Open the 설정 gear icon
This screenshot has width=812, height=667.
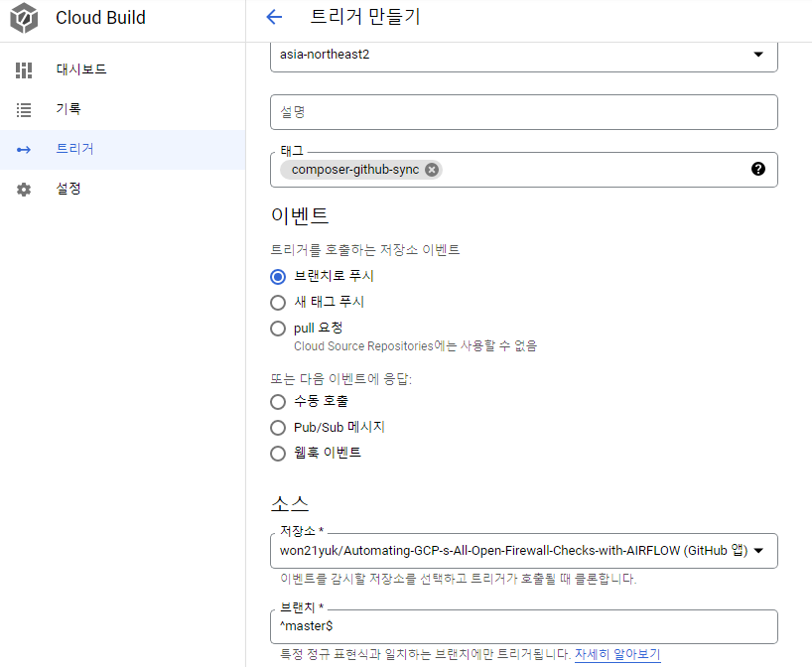[24, 189]
